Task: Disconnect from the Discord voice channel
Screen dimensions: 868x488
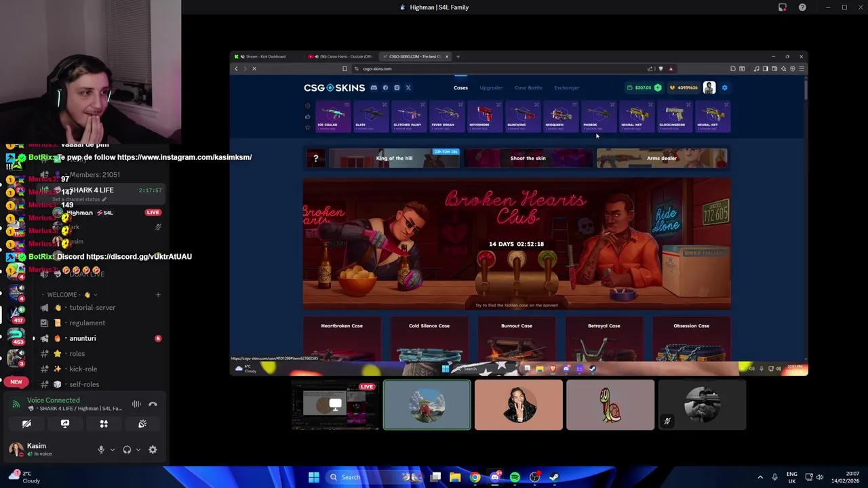Action: click(153, 405)
